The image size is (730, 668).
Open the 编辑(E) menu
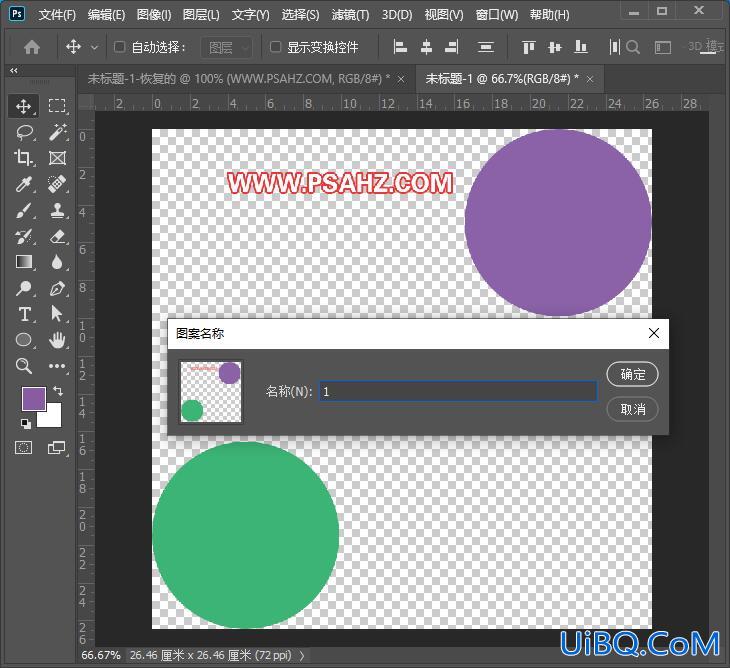click(106, 15)
